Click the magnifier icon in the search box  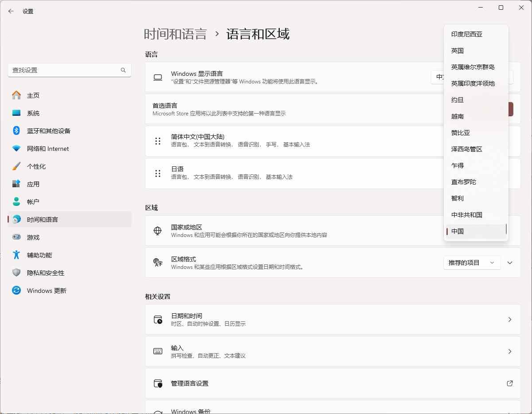[123, 70]
